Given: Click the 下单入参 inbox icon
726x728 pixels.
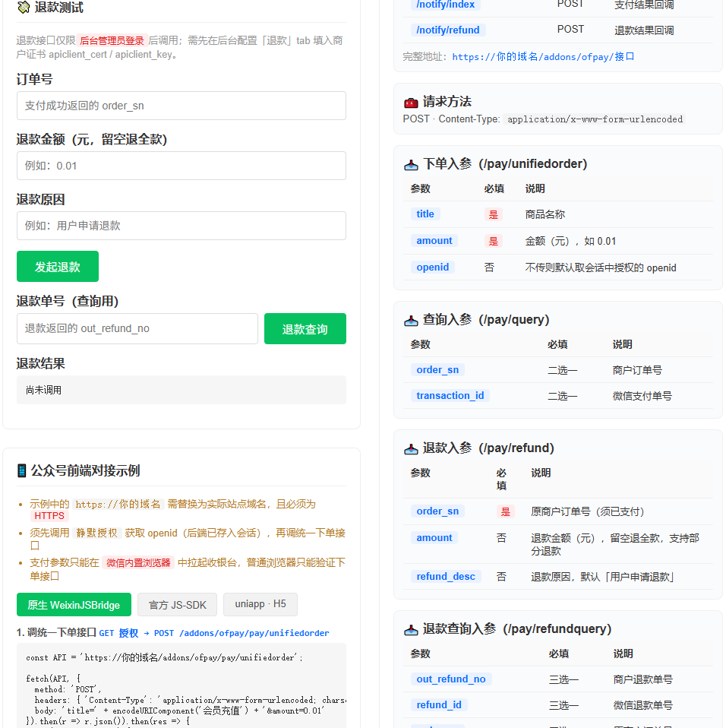Looking at the screenshot, I should tap(411, 164).
